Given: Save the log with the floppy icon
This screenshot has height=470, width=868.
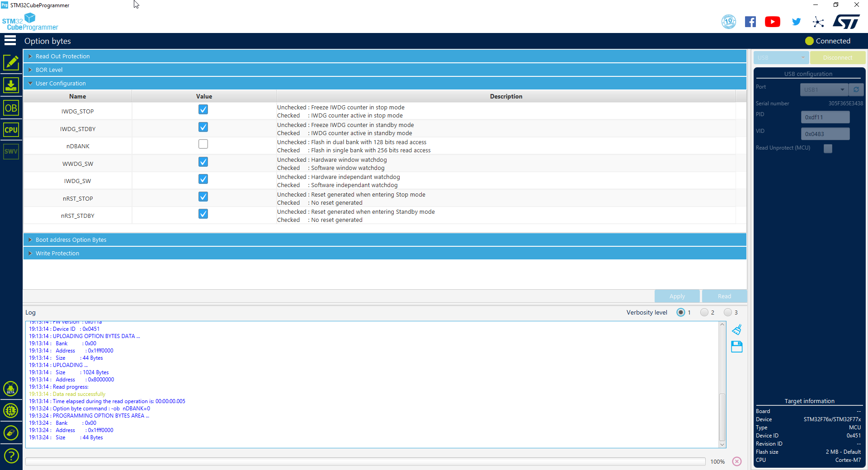Looking at the screenshot, I should click(x=737, y=347).
